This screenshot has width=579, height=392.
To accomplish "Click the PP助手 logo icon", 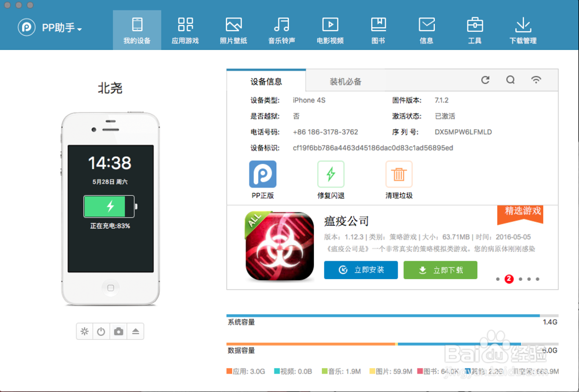I will 27,27.
